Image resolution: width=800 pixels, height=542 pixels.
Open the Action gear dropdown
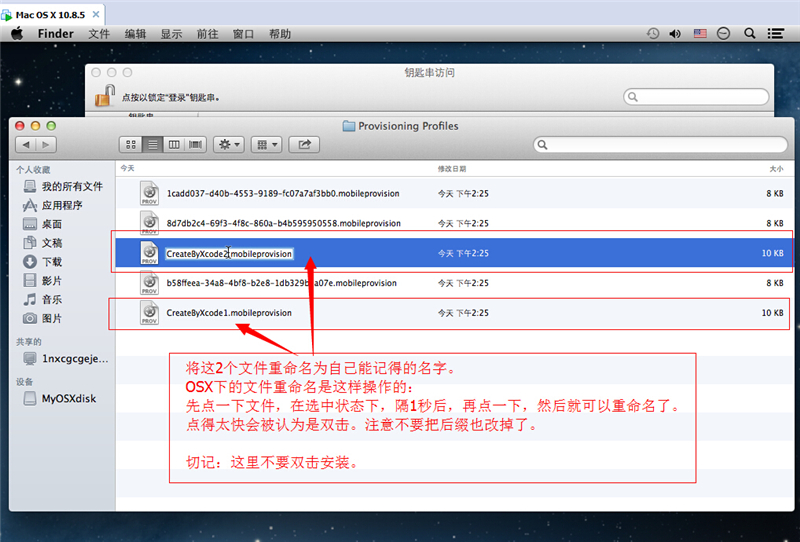[229, 145]
